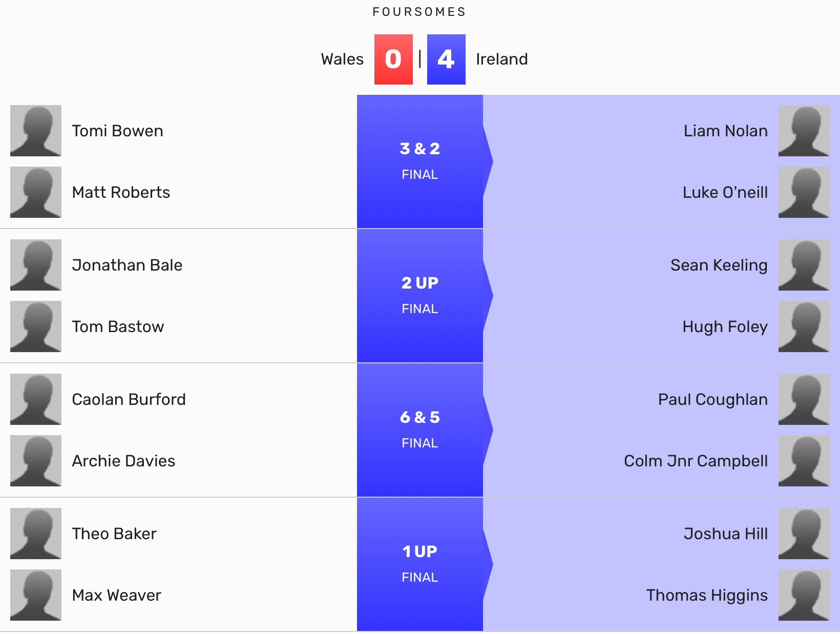Image resolution: width=840 pixels, height=634 pixels.
Task: Click Matt Roberts' profile avatar
Action: pos(36,192)
